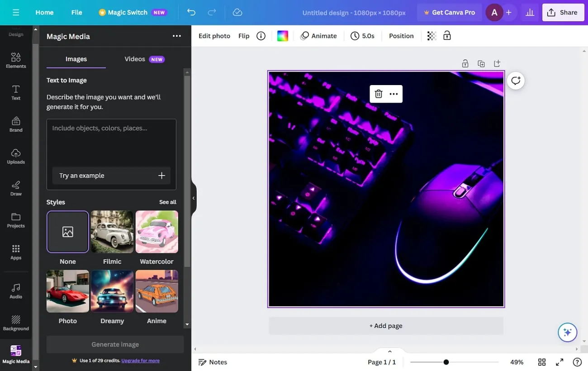This screenshot has height=371, width=588.
Task: Select the None style option
Action: (67, 232)
